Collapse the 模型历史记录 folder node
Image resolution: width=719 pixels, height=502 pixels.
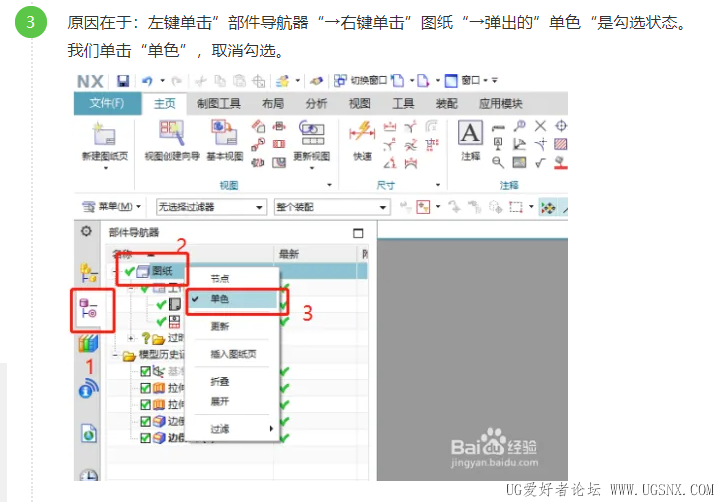pos(116,355)
